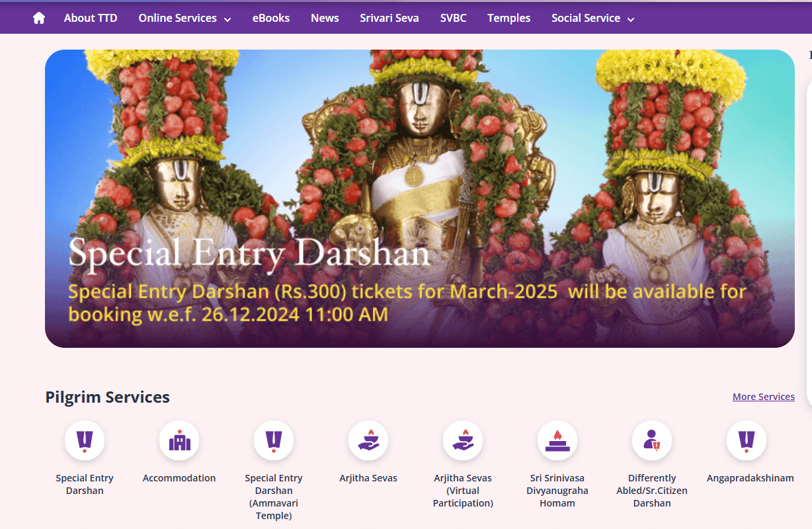
Task: Click the More Services link
Action: (763, 397)
